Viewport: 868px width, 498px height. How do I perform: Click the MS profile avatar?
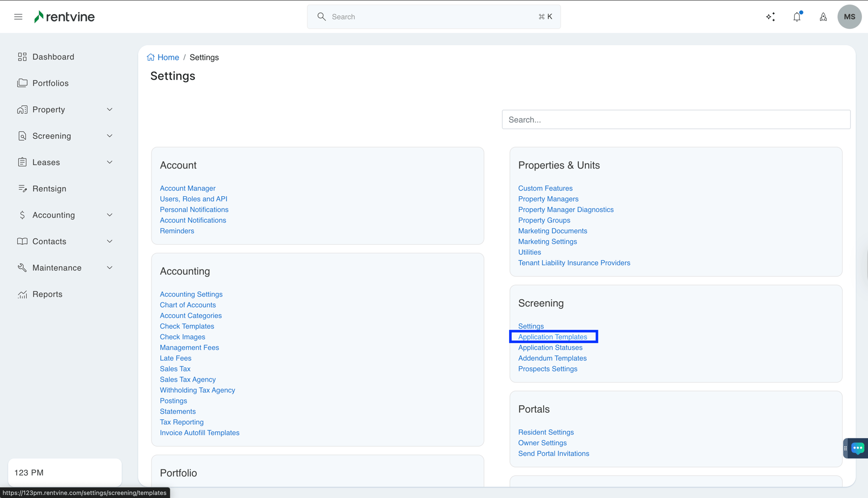tap(849, 17)
